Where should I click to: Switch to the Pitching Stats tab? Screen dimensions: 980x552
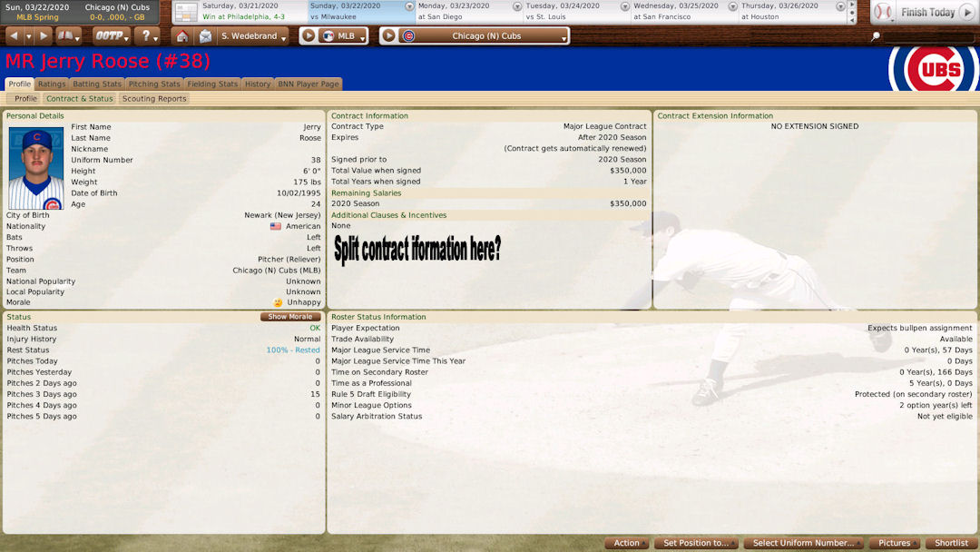(x=154, y=84)
